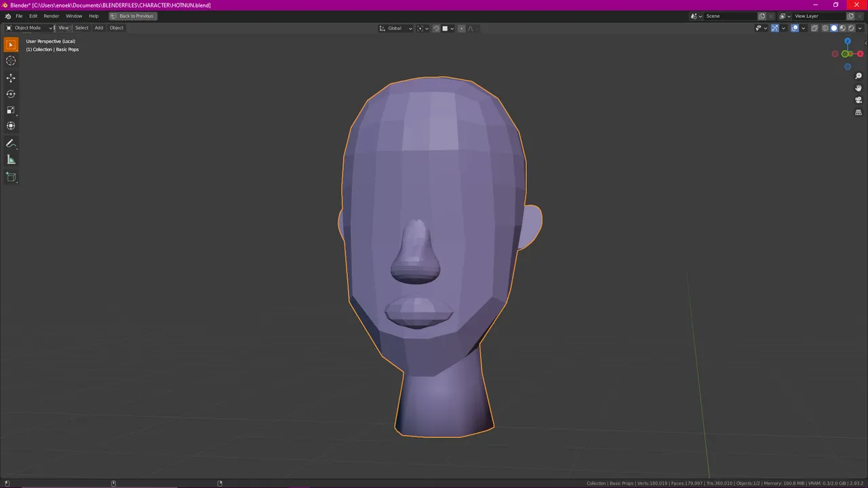Open the viewport View menu
Screen dimensions: 868x488
click(64, 28)
